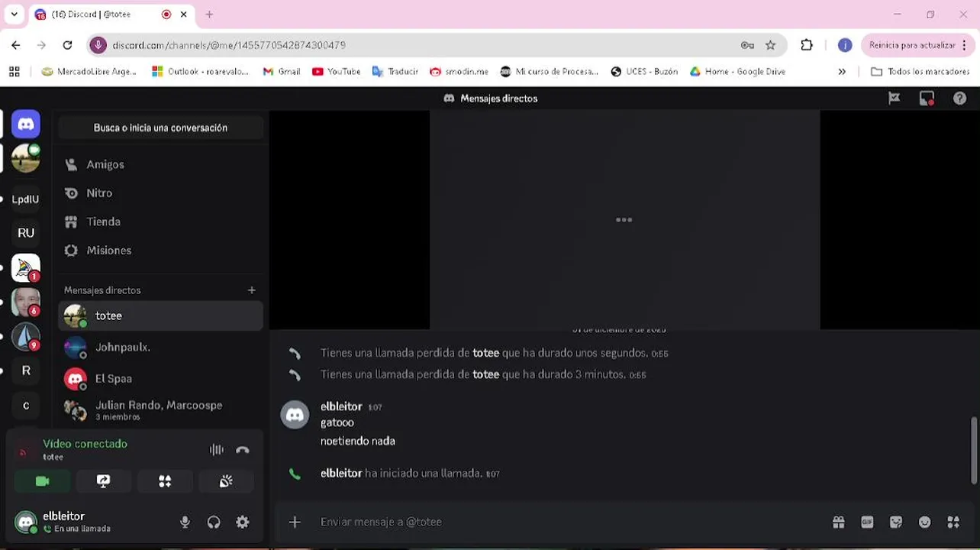Open the tab search dropdown arrow
The image size is (980, 550).
[x=14, y=14]
